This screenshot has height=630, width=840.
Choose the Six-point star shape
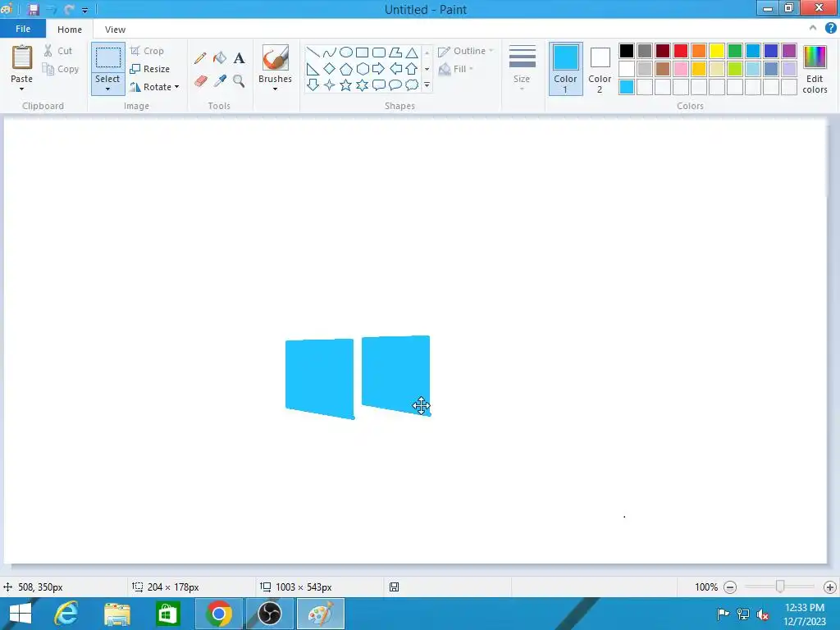(x=363, y=84)
